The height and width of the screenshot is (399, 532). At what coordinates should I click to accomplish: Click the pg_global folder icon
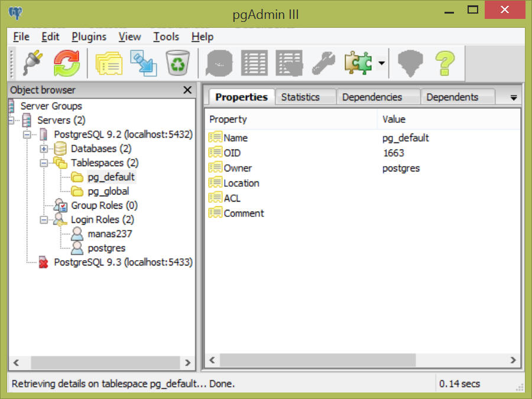tap(77, 192)
